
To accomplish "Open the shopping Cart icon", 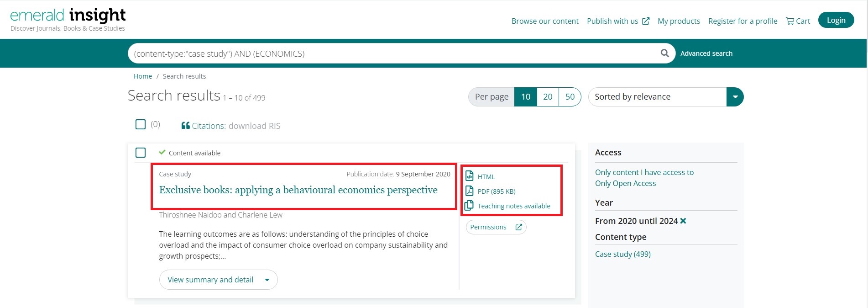I will tap(790, 21).
